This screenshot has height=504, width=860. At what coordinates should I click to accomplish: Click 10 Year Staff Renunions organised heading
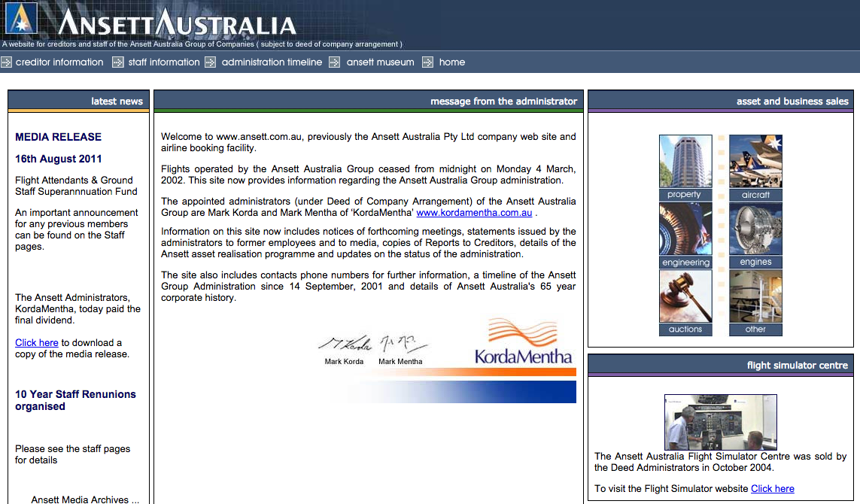click(75, 400)
